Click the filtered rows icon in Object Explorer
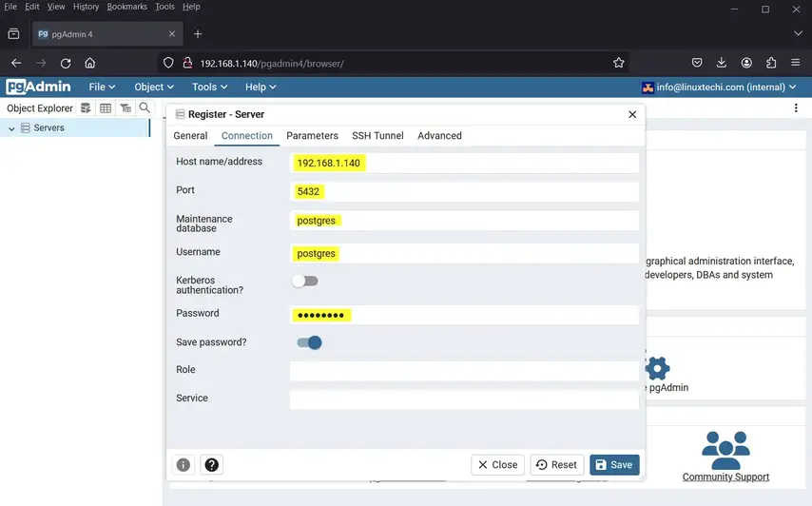Image resolution: width=812 pixels, height=506 pixels. (126, 108)
